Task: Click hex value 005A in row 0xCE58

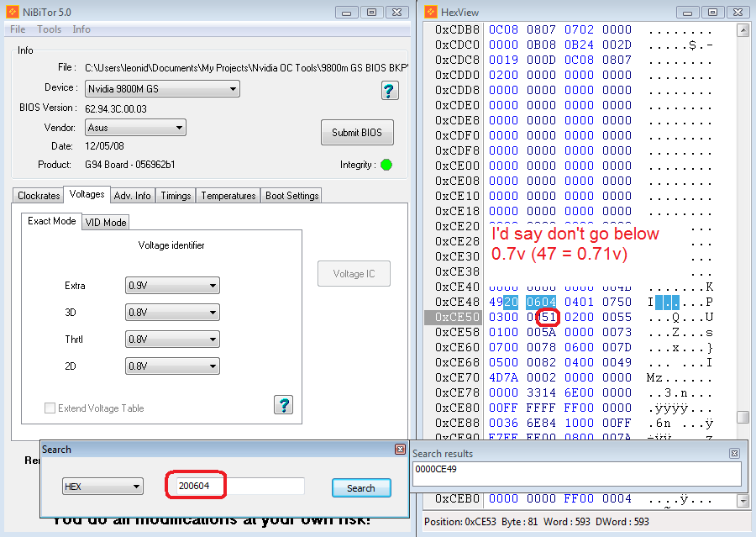Action: click(x=541, y=333)
